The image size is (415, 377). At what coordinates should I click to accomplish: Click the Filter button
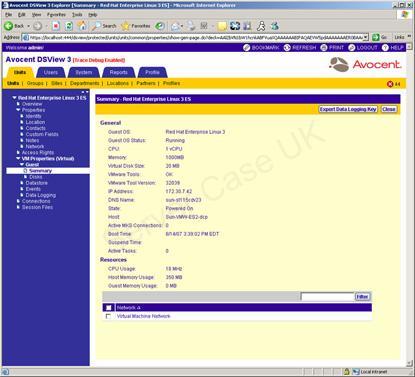click(x=362, y=297)
